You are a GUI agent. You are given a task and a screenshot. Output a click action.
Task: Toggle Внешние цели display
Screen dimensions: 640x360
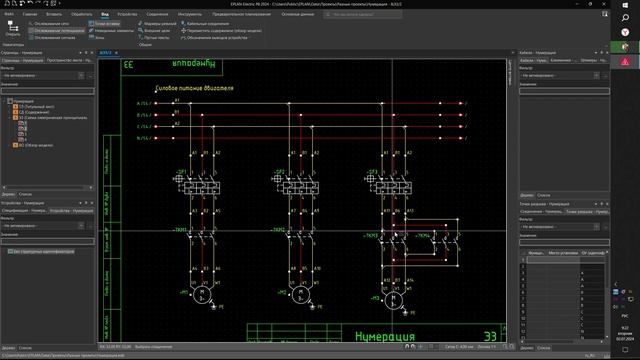point(154,31)
